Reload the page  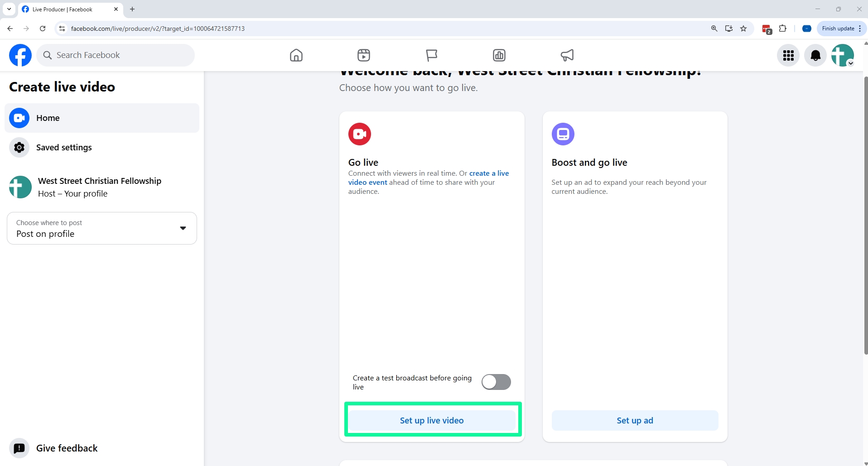click(43, 29)
